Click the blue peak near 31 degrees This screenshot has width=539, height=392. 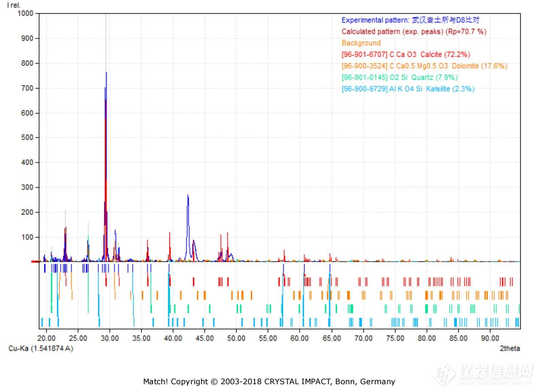(115, 245)
